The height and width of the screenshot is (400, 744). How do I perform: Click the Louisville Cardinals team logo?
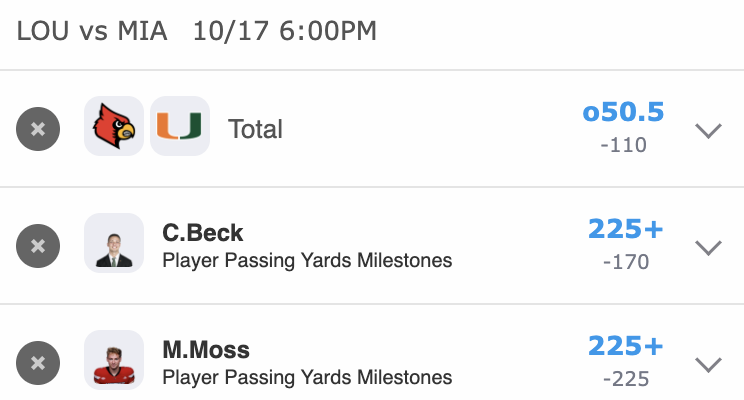click(114, 126)
